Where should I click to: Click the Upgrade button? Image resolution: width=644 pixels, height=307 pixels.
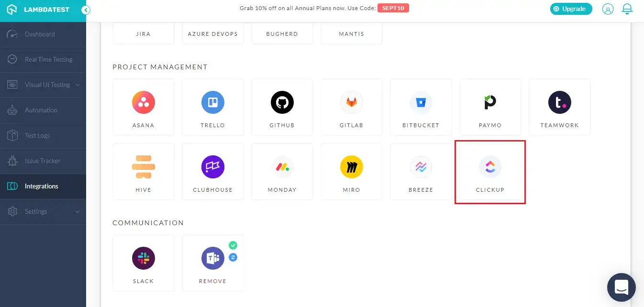point(571,9)
